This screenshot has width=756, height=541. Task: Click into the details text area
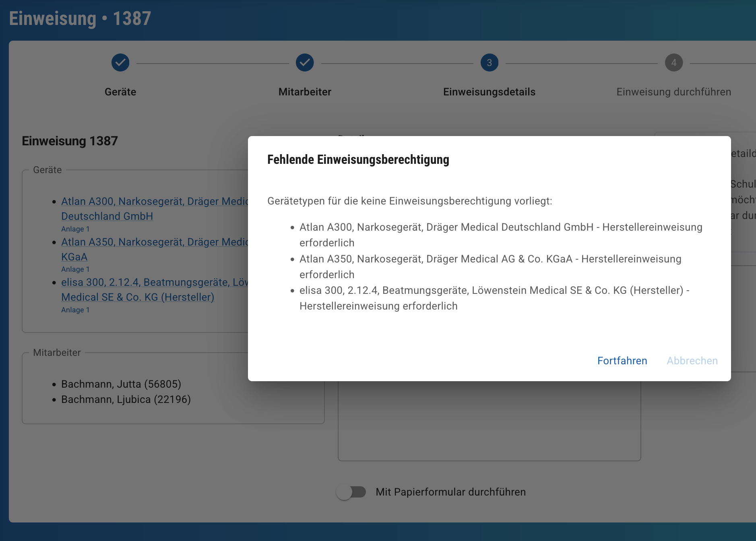point(489,421)
